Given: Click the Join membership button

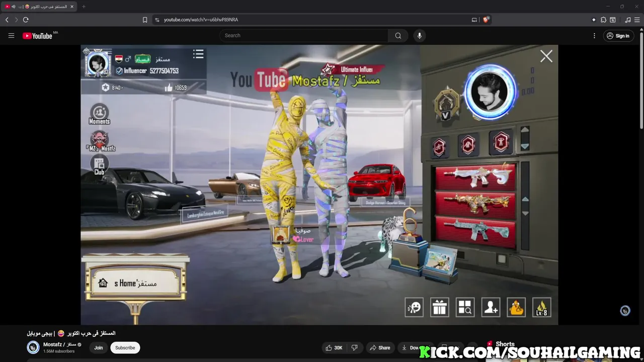Looking at the screenshot, I should pyautogui.click(x=99, y=347).
